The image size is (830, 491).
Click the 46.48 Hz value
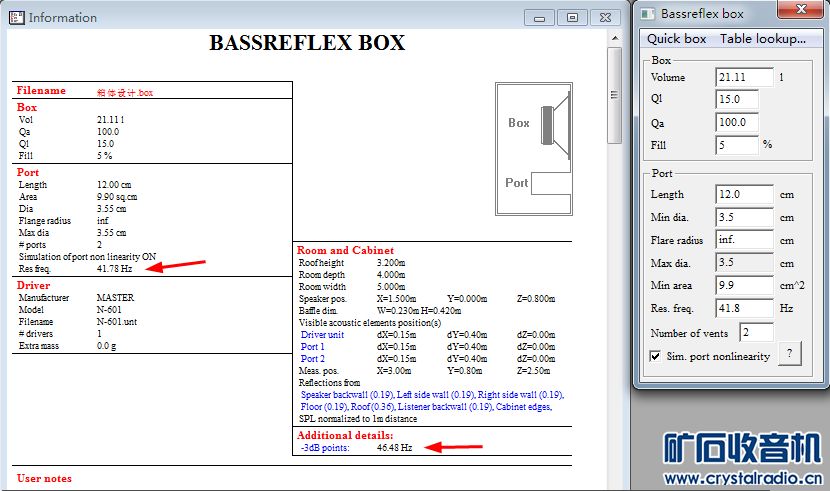click(394, 448)
